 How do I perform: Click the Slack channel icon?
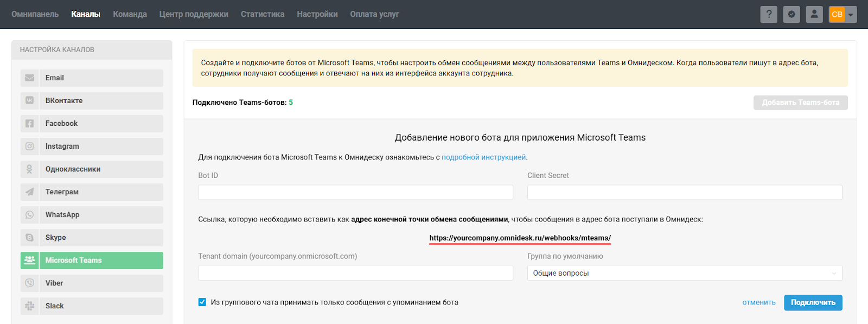29,306
